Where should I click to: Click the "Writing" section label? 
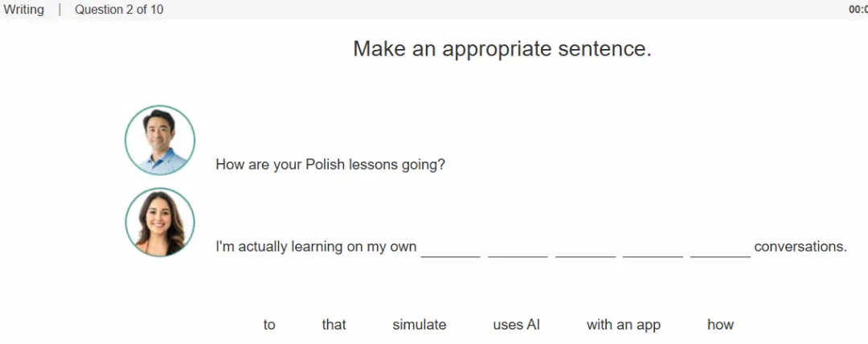pos(23,10)
